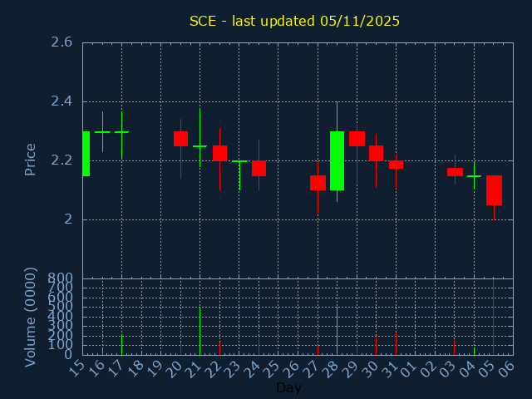
Task: Click the red candlestick on day 22
Action: (219, 153)
